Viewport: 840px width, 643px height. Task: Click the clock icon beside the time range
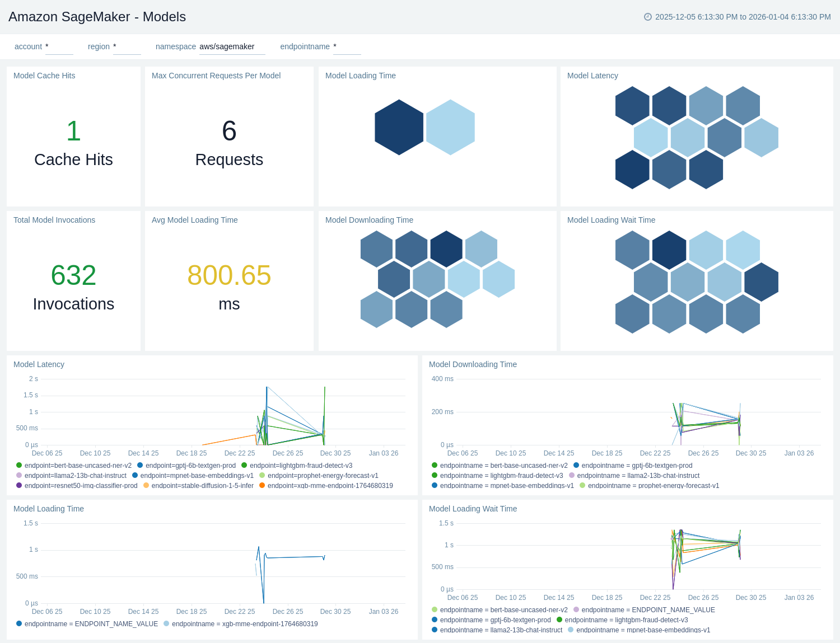point(648,17)
